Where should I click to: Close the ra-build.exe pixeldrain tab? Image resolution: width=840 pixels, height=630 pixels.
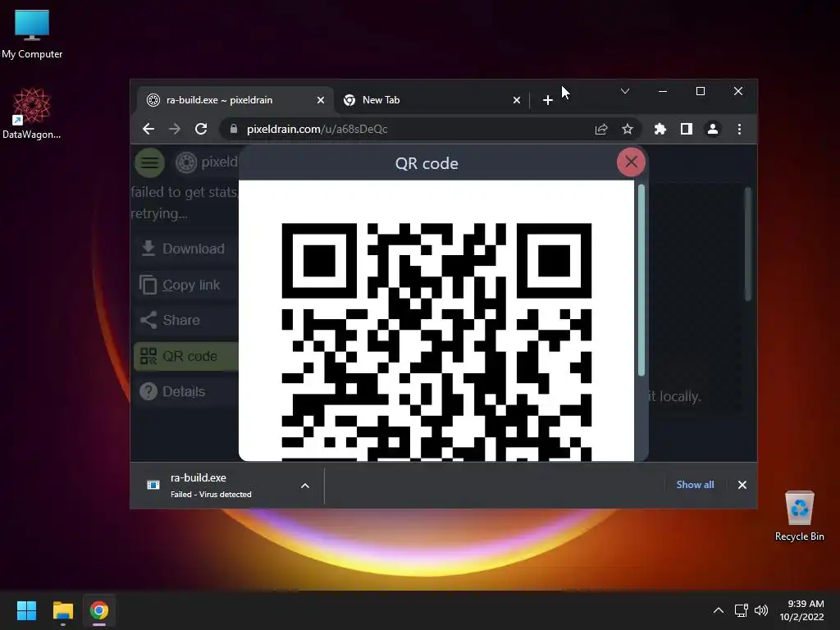[321, 100]
